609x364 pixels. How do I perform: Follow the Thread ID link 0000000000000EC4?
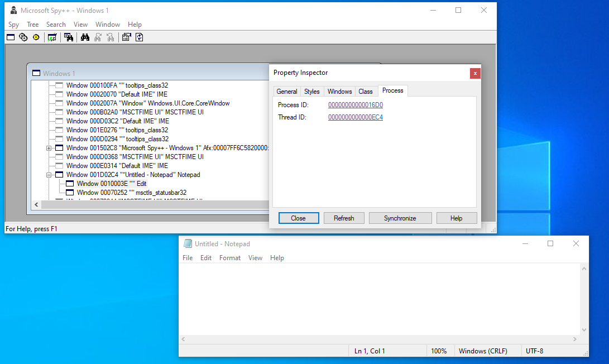[x=356, y=117]
